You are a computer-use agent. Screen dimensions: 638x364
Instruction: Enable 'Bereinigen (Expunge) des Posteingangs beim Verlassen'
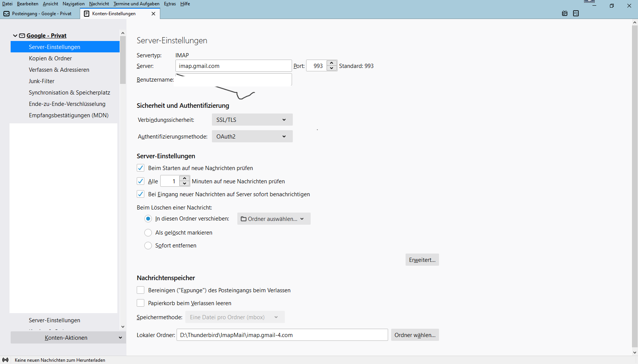[141, 290]
